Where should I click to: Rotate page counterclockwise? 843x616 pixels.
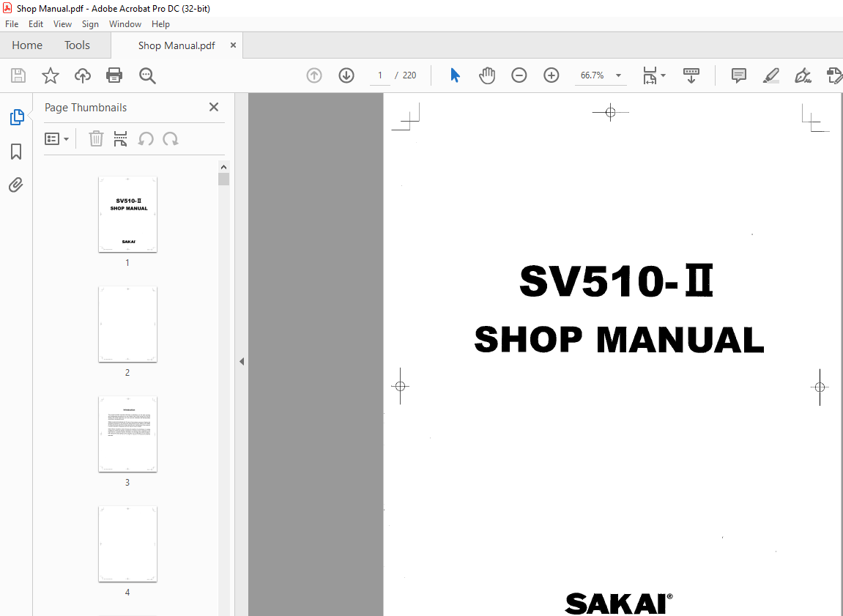click(146, 138)
